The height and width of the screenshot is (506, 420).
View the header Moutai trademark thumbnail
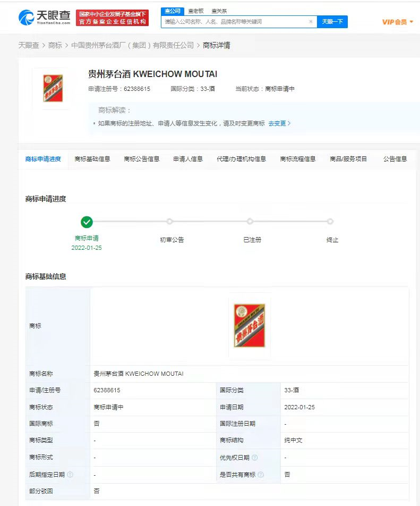tap(53, 88)
